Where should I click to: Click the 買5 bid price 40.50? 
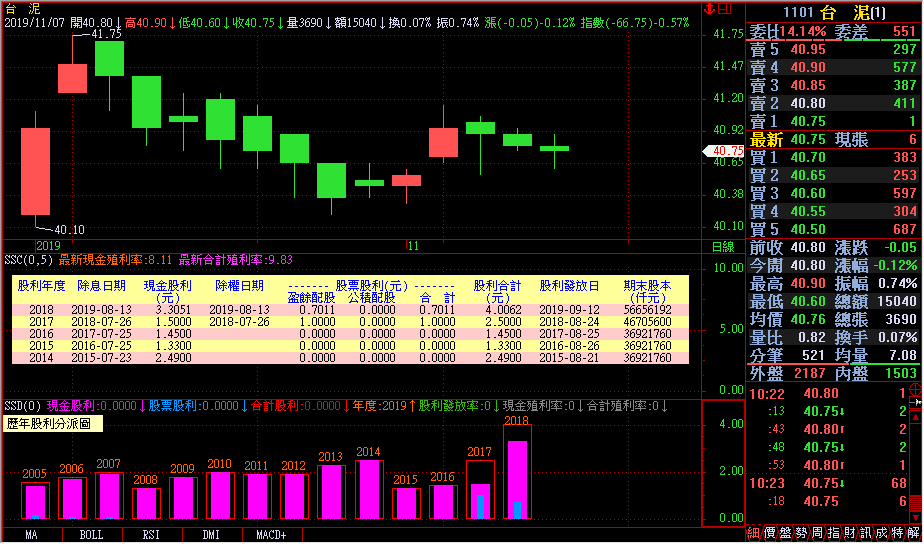pos(808,229)
